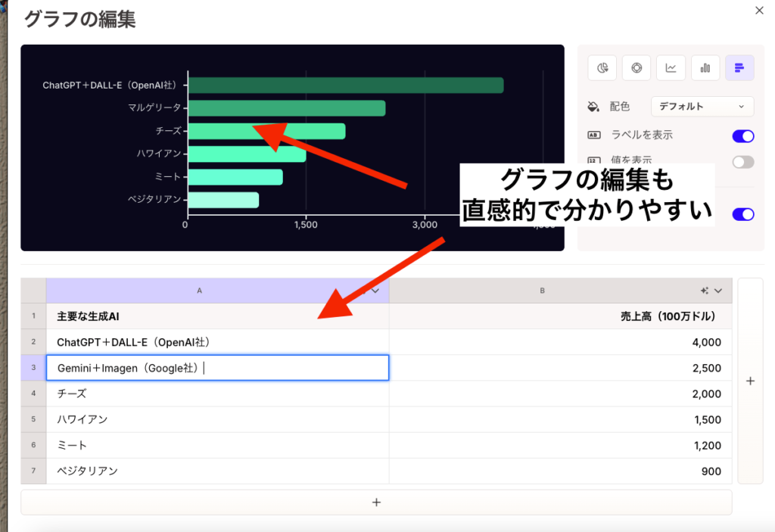The height and width of the screenshot is (532, 775).
Task: Click the ChatGPT＋DALL-E（OpenAI社） table cell
Action: (x=217, y=341)
